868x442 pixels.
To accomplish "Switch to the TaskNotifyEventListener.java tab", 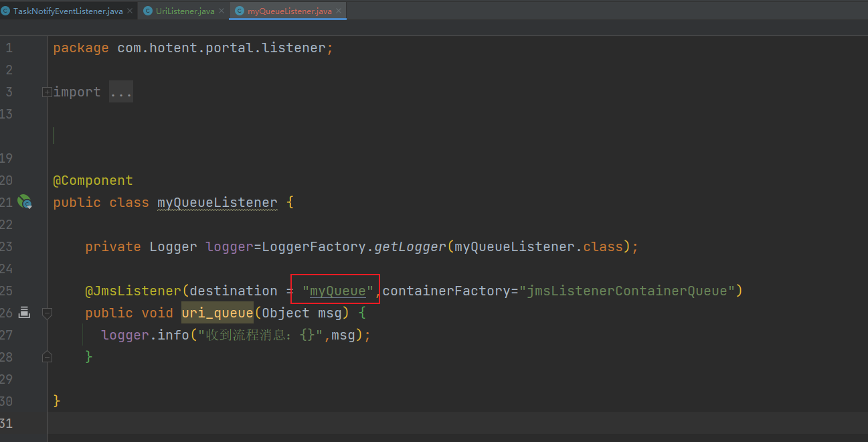I will [x=67, y=11].
